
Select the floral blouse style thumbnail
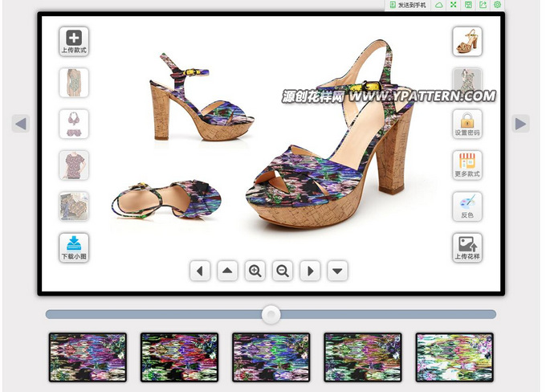[x=74, y=165]
